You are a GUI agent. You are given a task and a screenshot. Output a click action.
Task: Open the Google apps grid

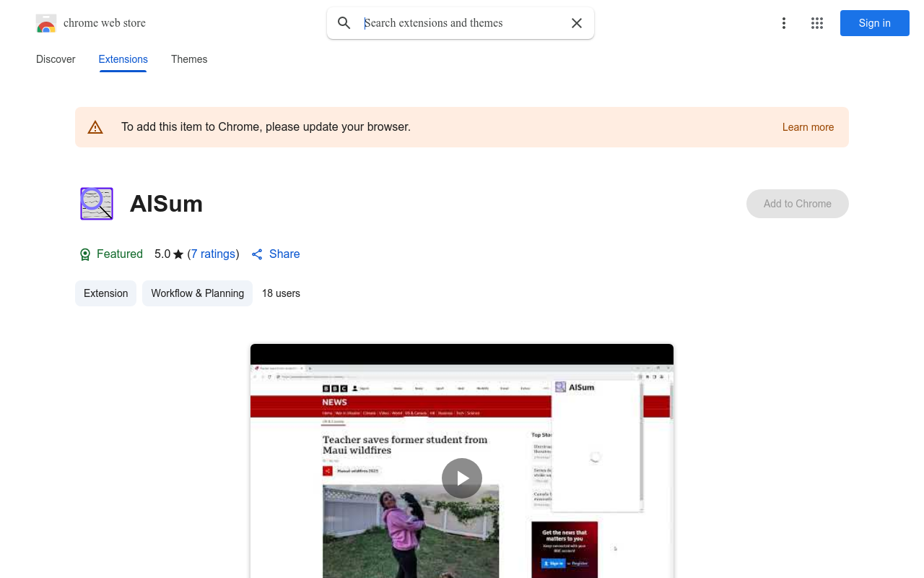(x=817, y=23)
